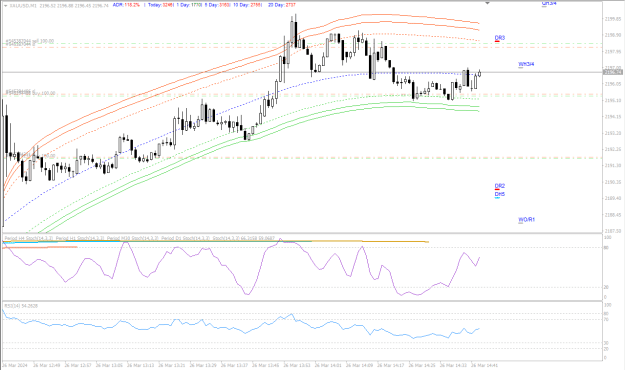The height and width of the screenshot is (370, 625).
Task: Select the RSI(14) 54.2628 indicator label
Action: click(x=21, y=306)
